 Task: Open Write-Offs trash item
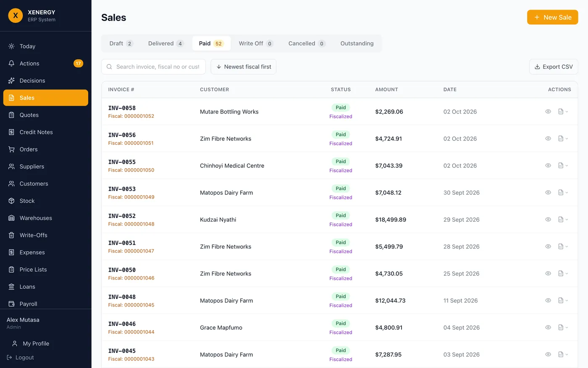[46, 235]
